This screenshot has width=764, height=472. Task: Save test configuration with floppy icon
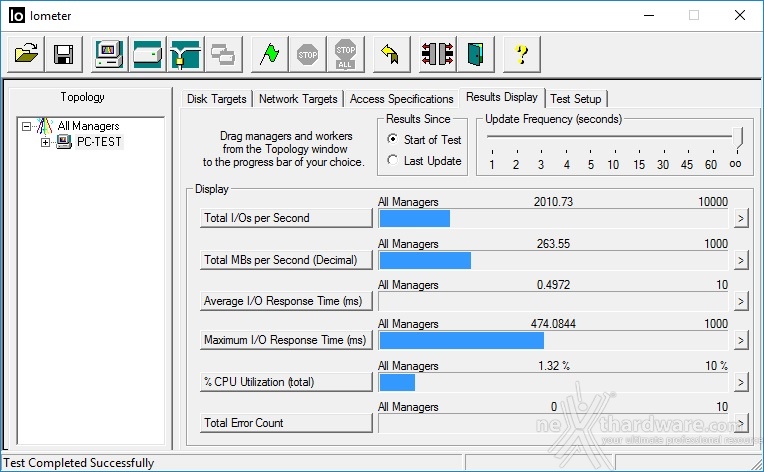(63, 54)
